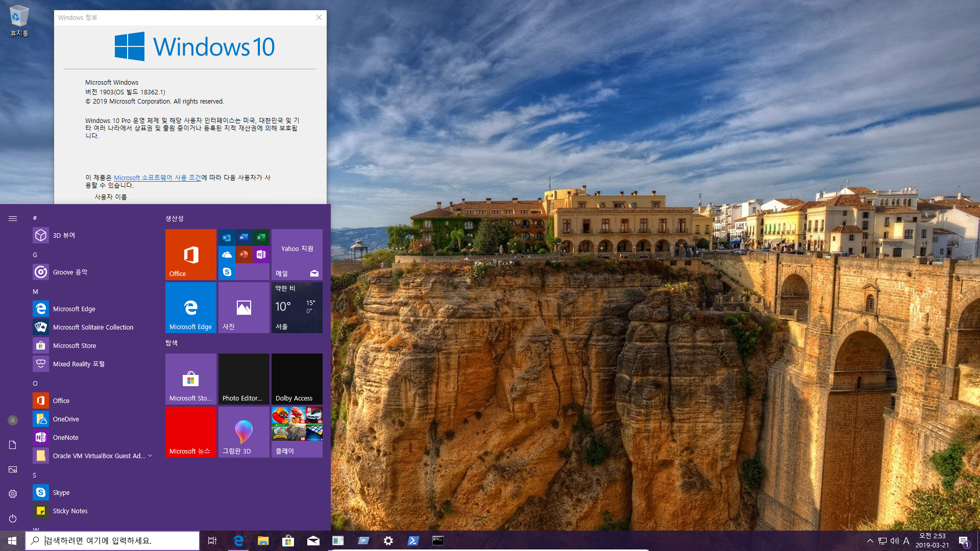Open the volume tray icon
The height and width of the screenshot is (551, 980).
(895, 541)
